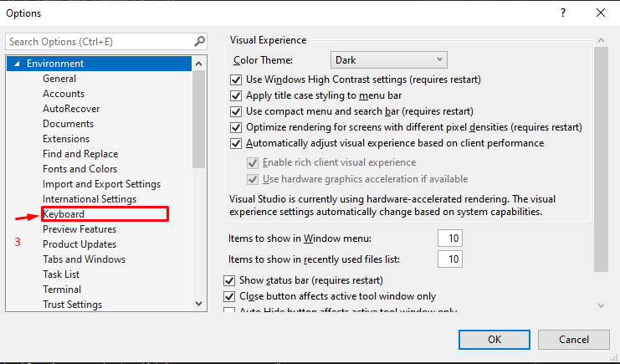Image resolution: width=620 pixels, height=364 pixels.
Task: Select Tabs and Windows page
Action: pos(85,259)
